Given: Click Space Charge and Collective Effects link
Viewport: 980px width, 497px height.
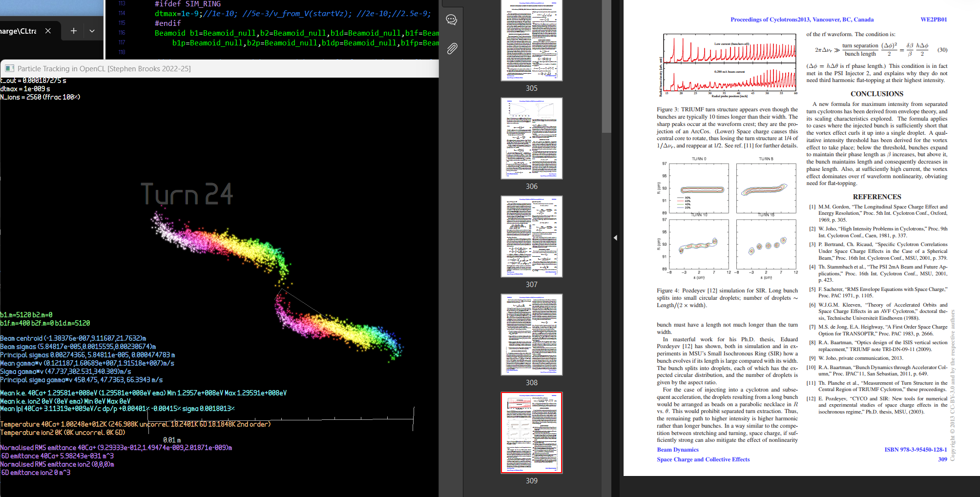Looking at the screenshot, I should tap(703, 459).
